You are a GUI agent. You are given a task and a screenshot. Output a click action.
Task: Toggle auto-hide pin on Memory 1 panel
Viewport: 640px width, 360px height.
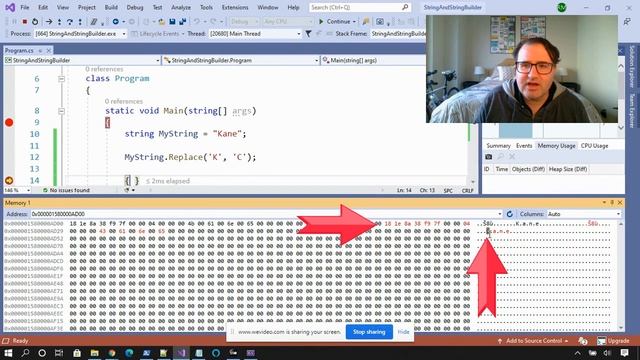coord(612,202)
